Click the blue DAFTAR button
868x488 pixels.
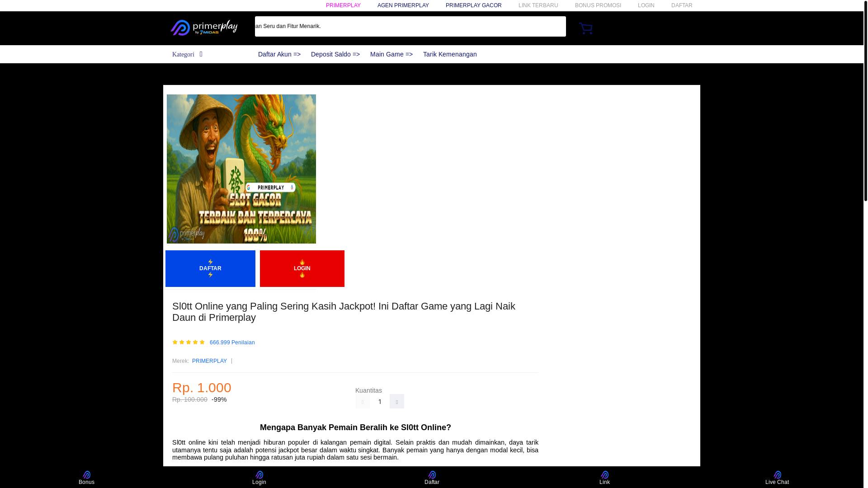[210, 268]
